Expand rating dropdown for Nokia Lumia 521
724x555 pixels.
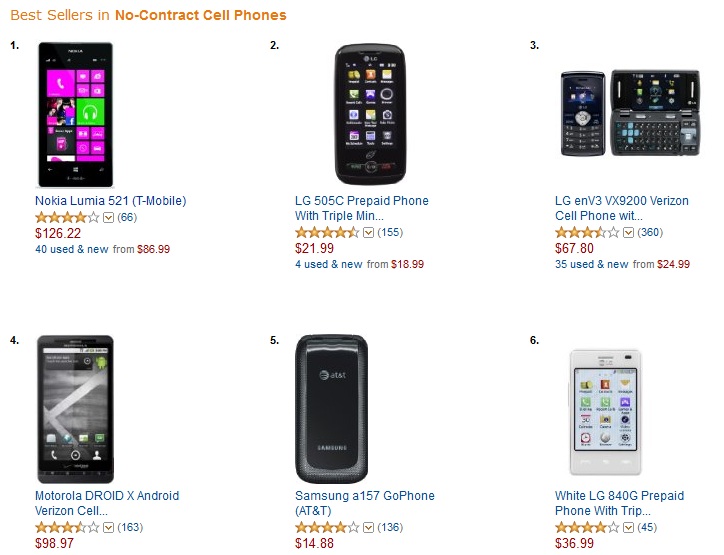(x=109, y=217)
